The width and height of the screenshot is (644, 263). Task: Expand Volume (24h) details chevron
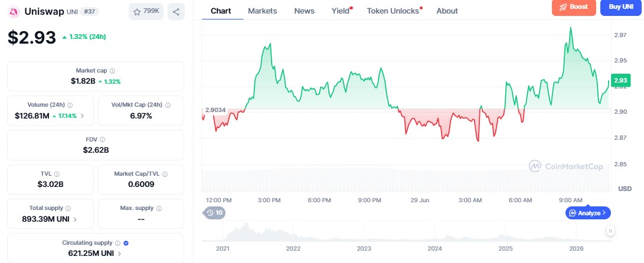pyautogui.click(x=82, y=116)
